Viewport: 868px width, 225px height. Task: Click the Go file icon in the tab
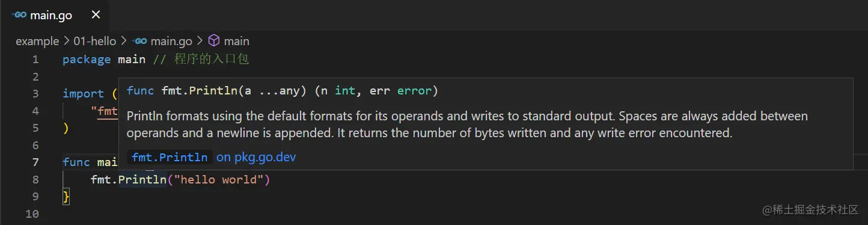(x=19, y=15)
